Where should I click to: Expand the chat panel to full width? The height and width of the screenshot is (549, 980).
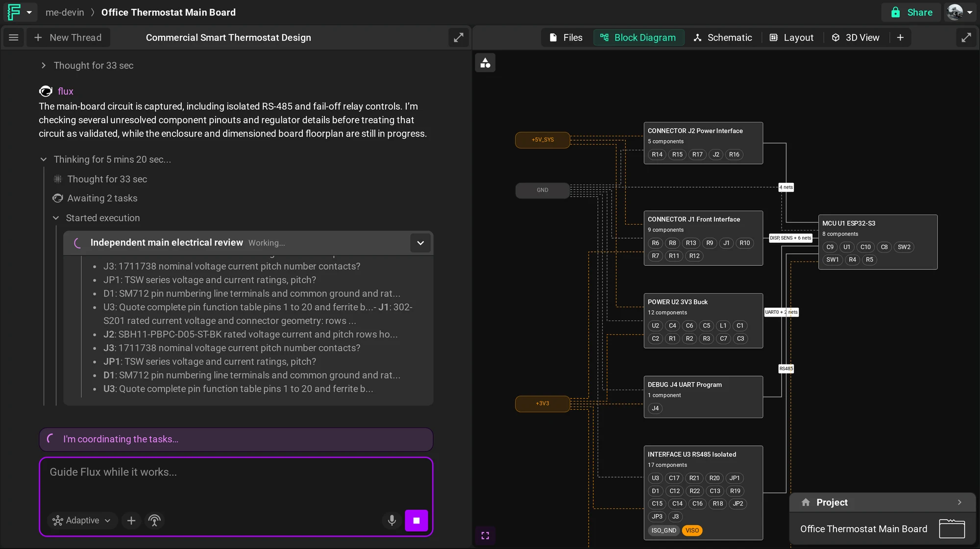coord(459,38)
